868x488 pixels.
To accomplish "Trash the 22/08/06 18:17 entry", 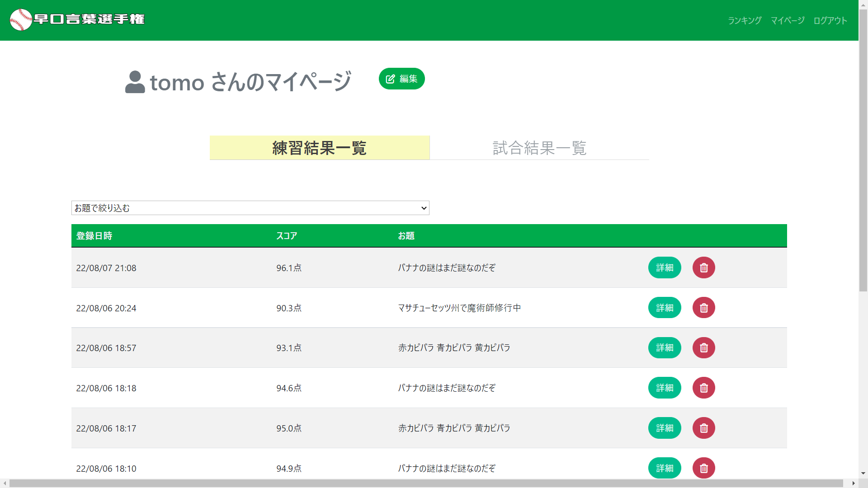I will 703,428.
